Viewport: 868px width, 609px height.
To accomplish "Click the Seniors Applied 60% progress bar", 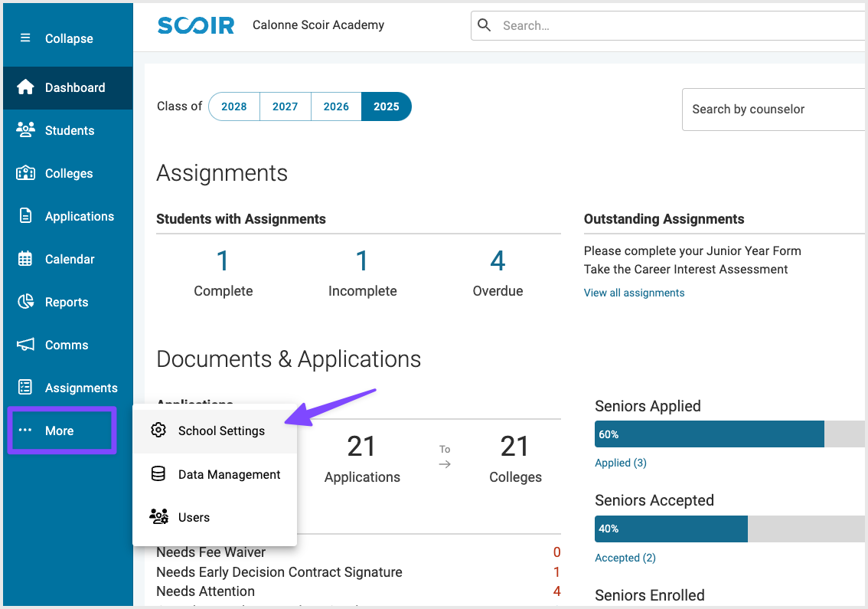I will click(x=729, y=434).
